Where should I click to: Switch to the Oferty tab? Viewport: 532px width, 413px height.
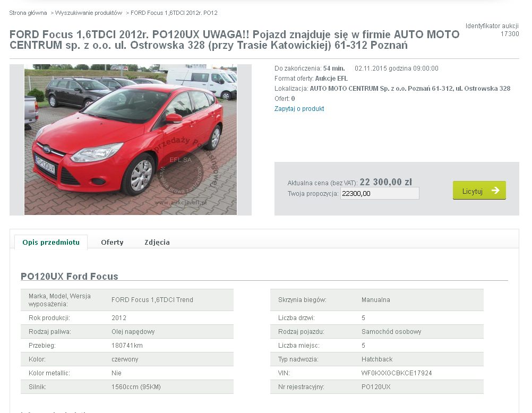click(112, 242)
